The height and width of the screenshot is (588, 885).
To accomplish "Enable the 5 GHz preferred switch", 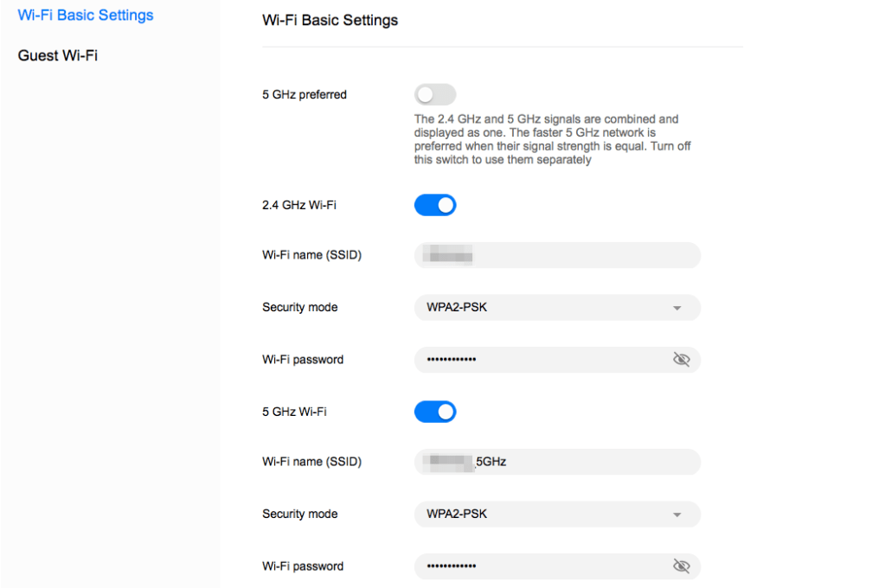I will click(x=435, y=95).
